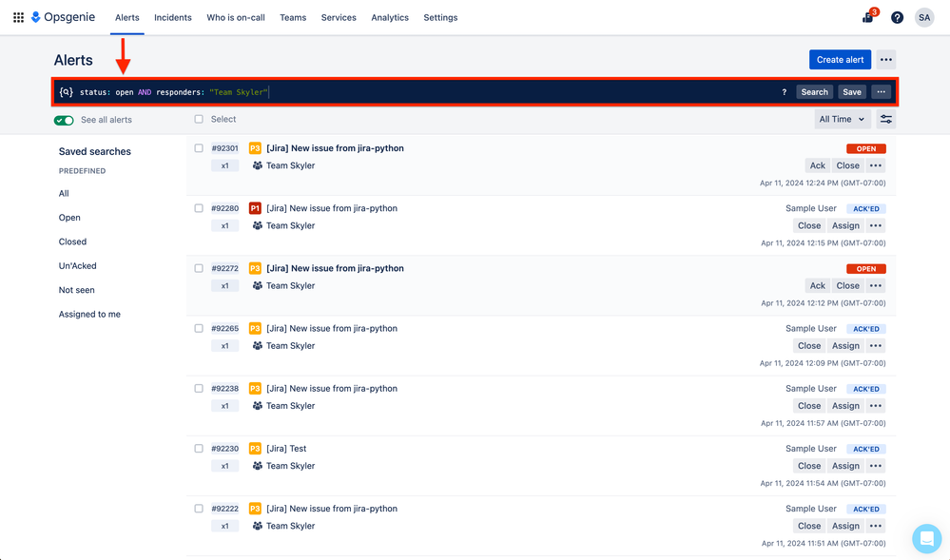Open the Services tab

click(339, 17)
